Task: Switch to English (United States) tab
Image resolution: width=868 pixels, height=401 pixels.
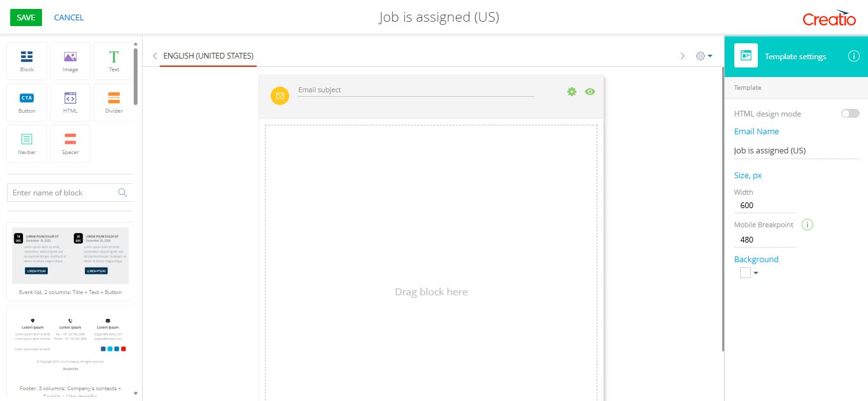Action: point(208,56)
